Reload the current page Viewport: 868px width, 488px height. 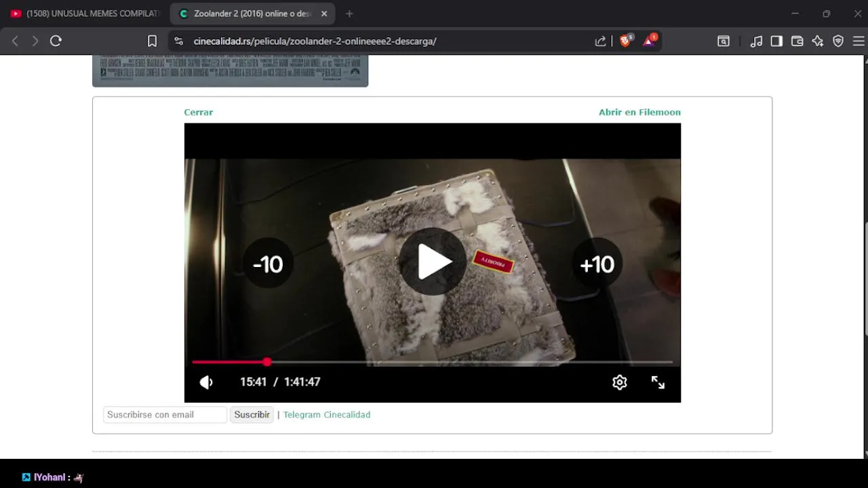click(x=56, y=41)
